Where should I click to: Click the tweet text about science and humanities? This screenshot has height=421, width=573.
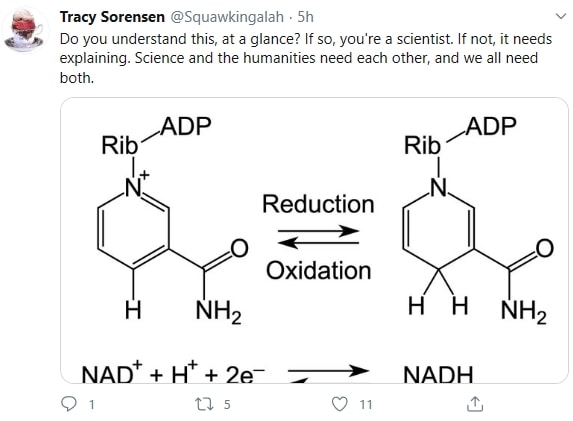[x=306, y=58]
